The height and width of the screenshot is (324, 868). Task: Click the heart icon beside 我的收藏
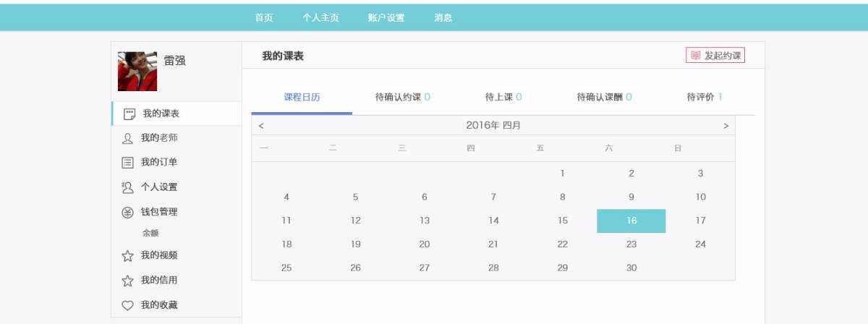tap(127, 306)
